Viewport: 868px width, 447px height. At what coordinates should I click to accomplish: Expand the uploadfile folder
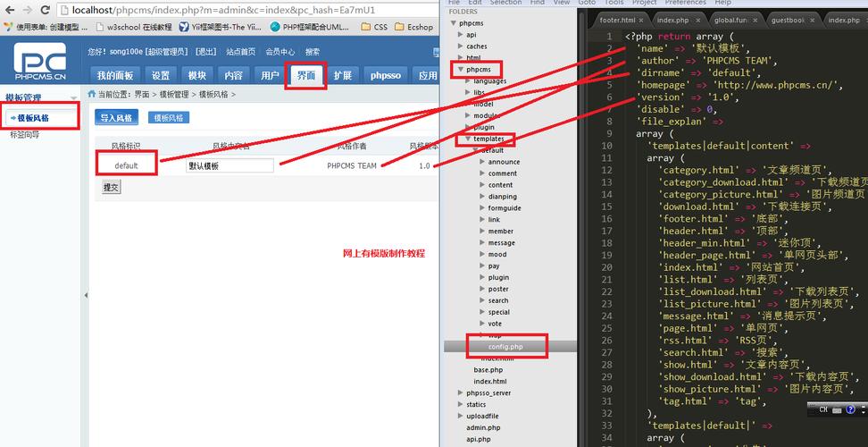point(461,416)
